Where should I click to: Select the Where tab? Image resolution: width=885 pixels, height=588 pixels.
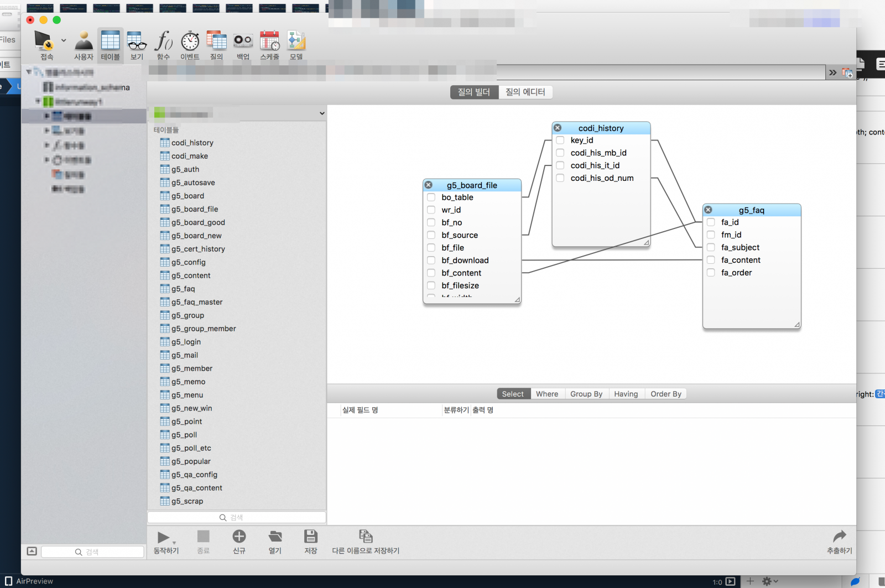546,394
